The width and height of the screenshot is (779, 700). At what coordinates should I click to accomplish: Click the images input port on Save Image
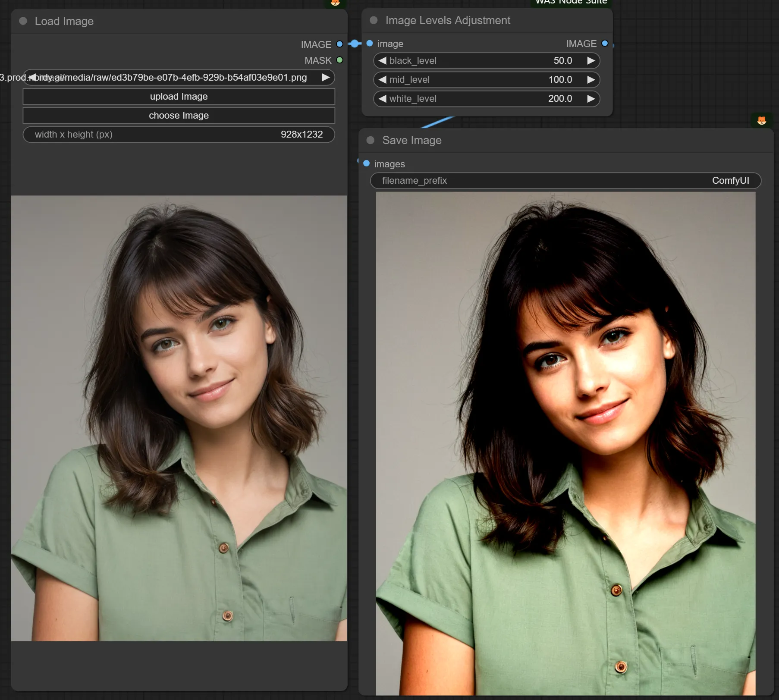pyautogui.click(x=366, y=163)
